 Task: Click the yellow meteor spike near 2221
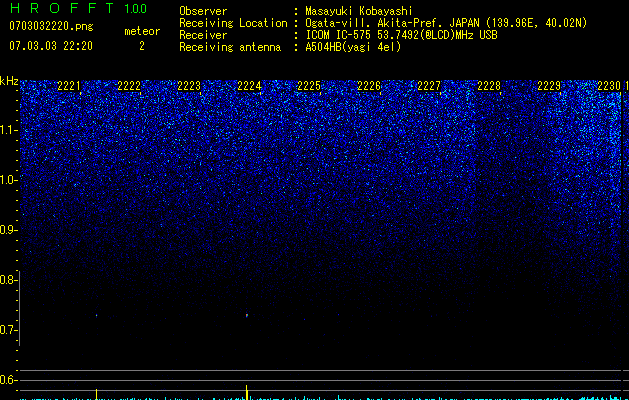click(96, 394)
